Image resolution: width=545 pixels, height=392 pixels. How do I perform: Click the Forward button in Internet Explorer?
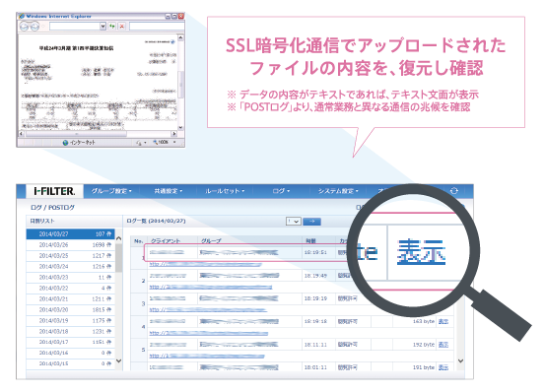click(x=34, y=27)
